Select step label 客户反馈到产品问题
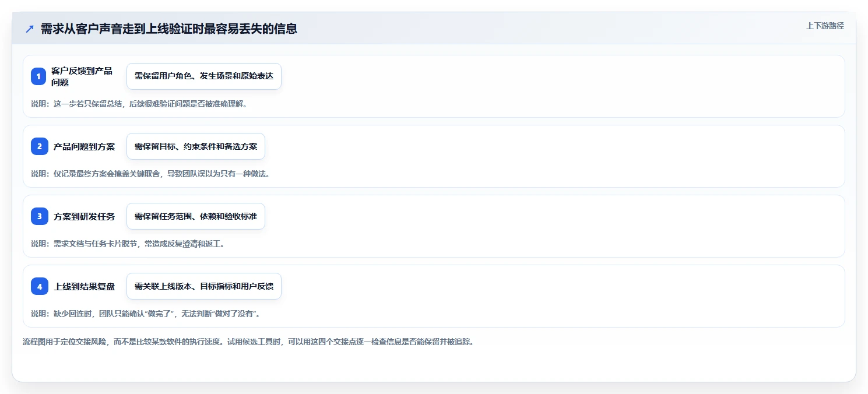Viewport: 868px width, 394px height. pyautogui.click(x=82, y=76)
